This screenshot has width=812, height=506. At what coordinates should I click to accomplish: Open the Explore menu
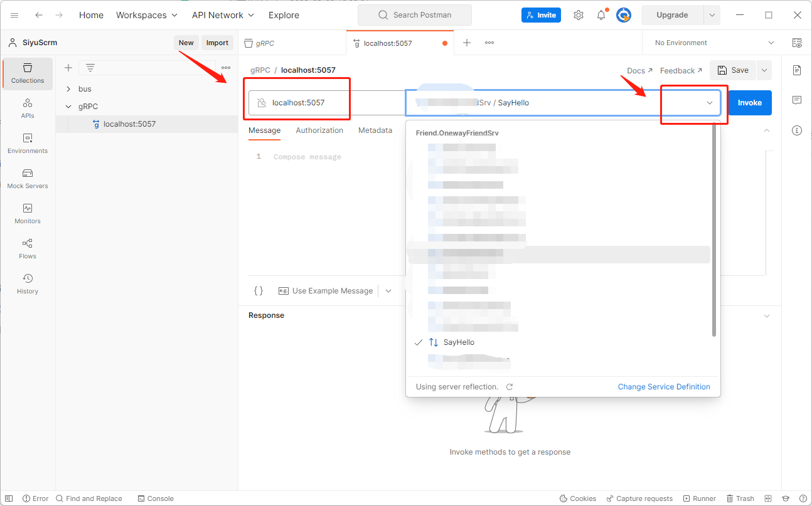(x=284, y=15)
